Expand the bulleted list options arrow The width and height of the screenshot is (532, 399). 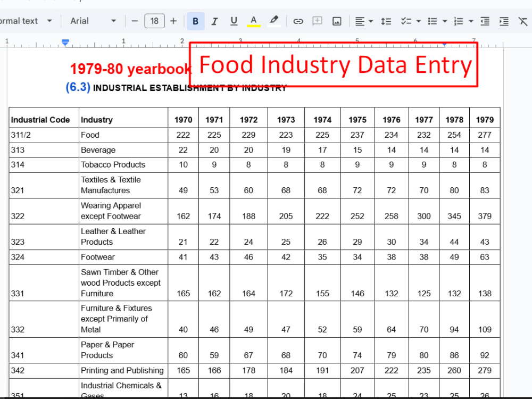pyautogui.click(x=445, y=21)
